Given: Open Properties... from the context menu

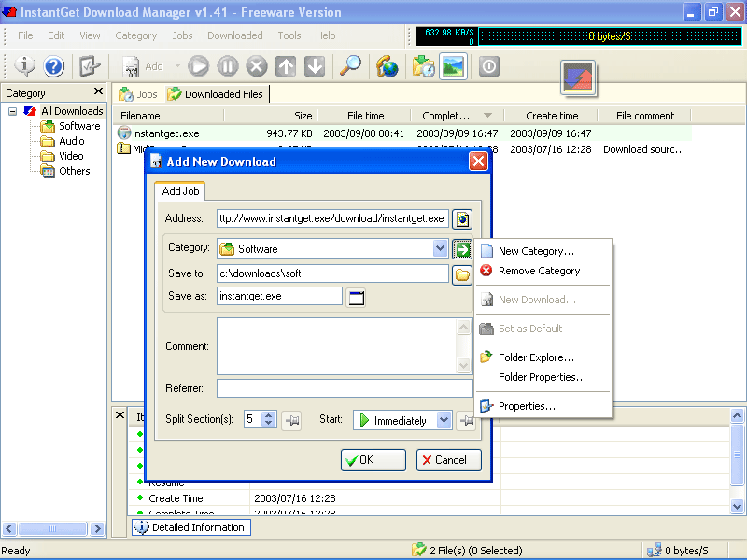Looking at the screenshot, I should 527,406.
